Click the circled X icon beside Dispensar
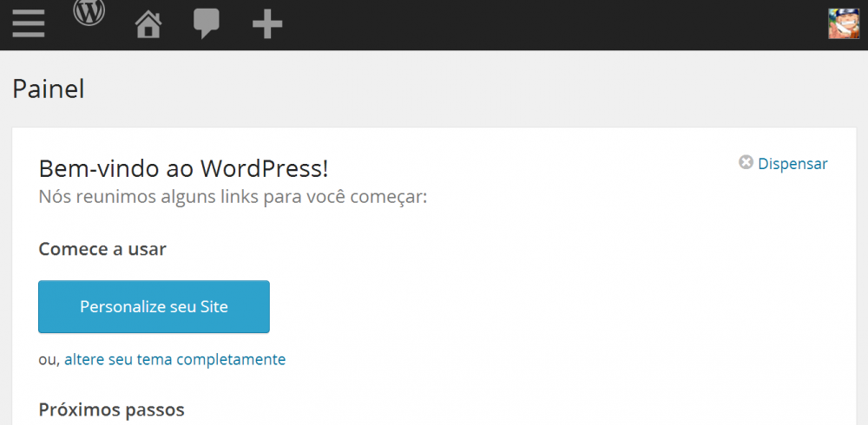This screenshot has height=425, width=868. pyautogui.click(x=746, y=162)
